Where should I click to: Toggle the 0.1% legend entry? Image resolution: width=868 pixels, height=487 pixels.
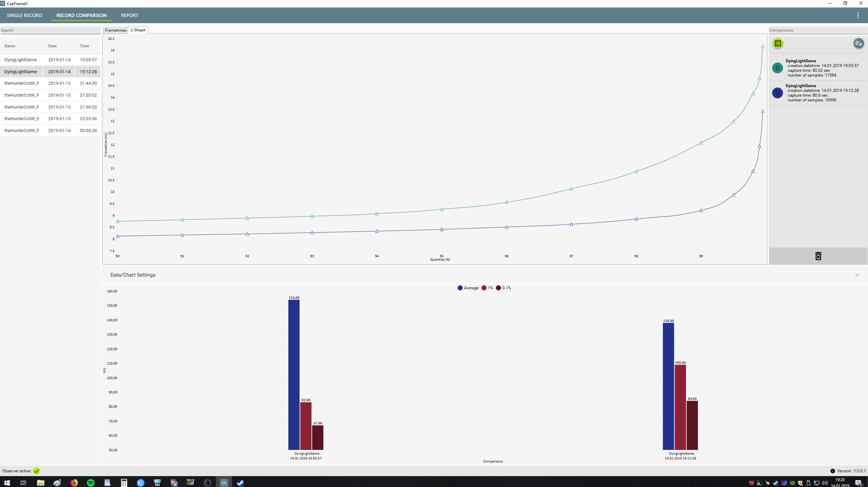[504, 288]
